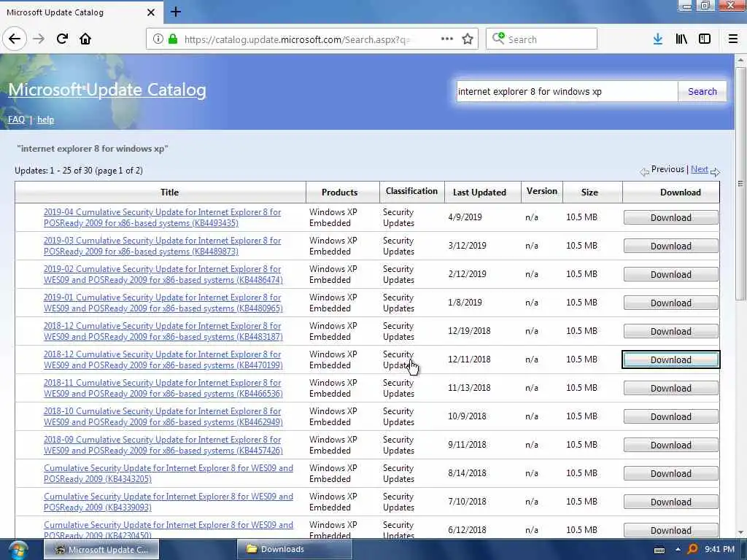Open the KB4339093 update title link
The image size is (747, 560).
pos(169,502)
